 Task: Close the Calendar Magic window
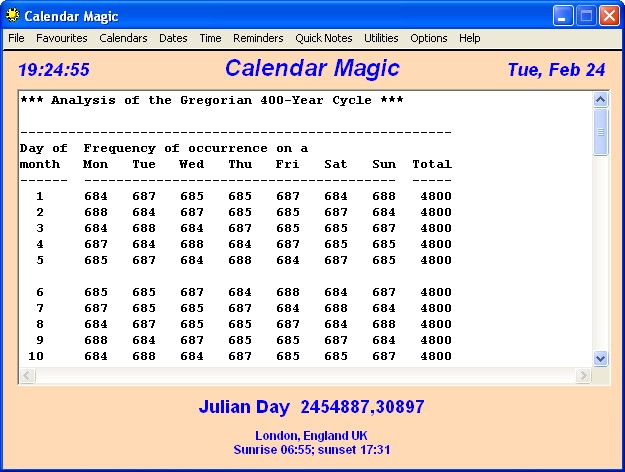[609, 16]
